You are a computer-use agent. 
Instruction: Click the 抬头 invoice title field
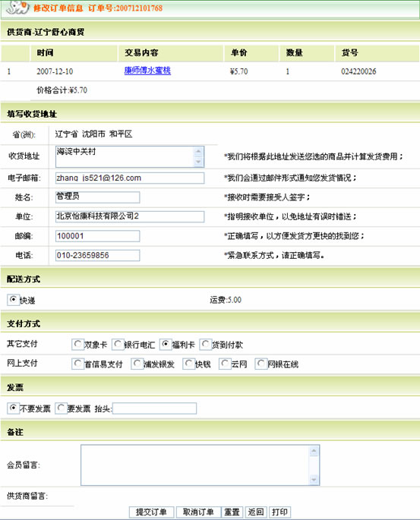pos(155,408)
